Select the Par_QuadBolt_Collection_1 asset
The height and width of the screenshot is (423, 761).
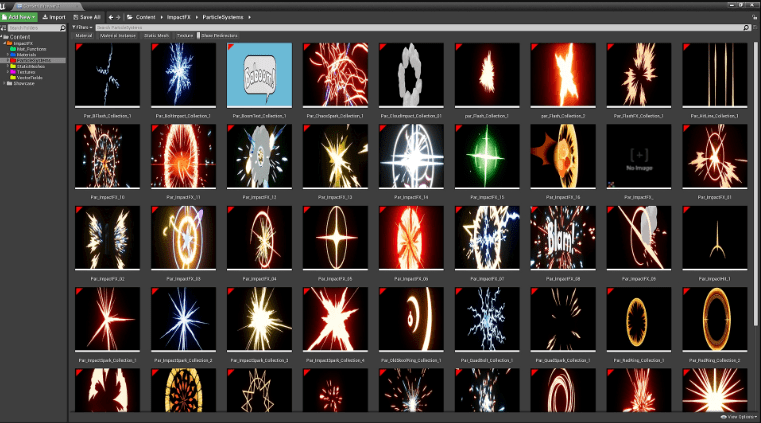tap(487, 319)
